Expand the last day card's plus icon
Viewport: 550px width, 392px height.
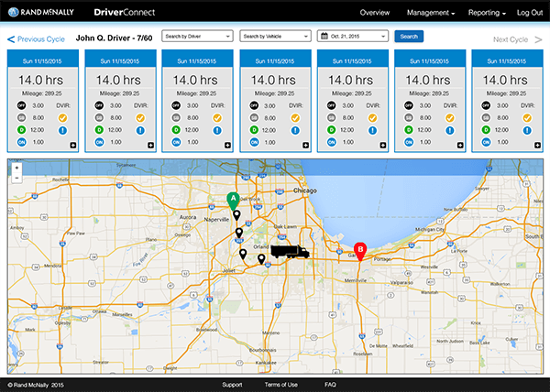pos(537,145)
